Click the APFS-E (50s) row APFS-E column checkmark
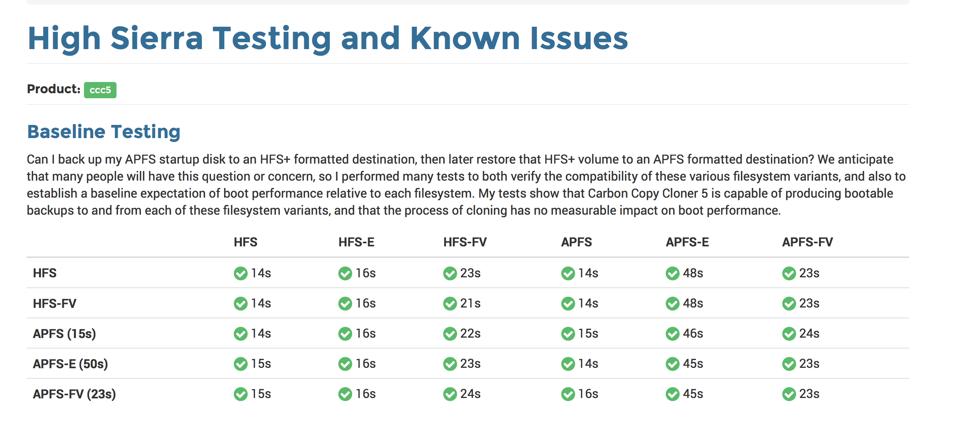Image resolution: width=980 pixels, height=427 pixels. (672, 364)
